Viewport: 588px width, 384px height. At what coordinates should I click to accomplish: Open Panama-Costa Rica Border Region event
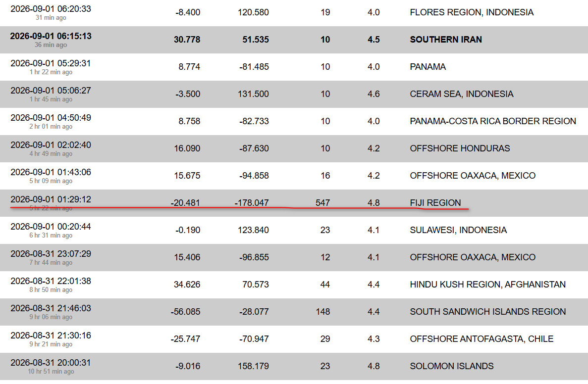pyautogui.click(x=493, y=121)
